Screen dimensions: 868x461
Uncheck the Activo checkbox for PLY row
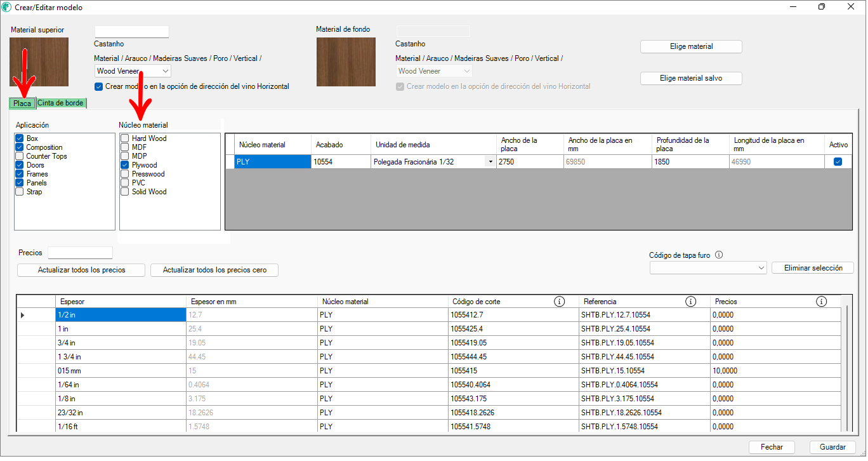click(x=838, y=162)
